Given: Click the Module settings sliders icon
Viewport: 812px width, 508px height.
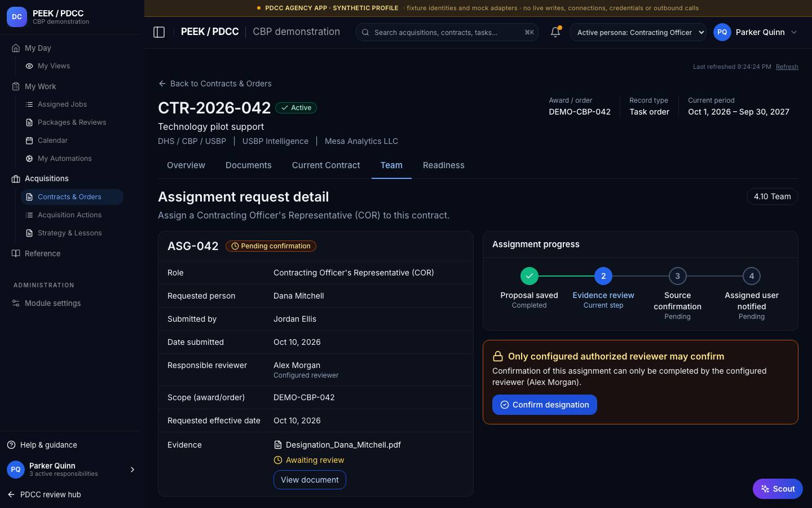Looking at the screenshot, I should (16, 303).
